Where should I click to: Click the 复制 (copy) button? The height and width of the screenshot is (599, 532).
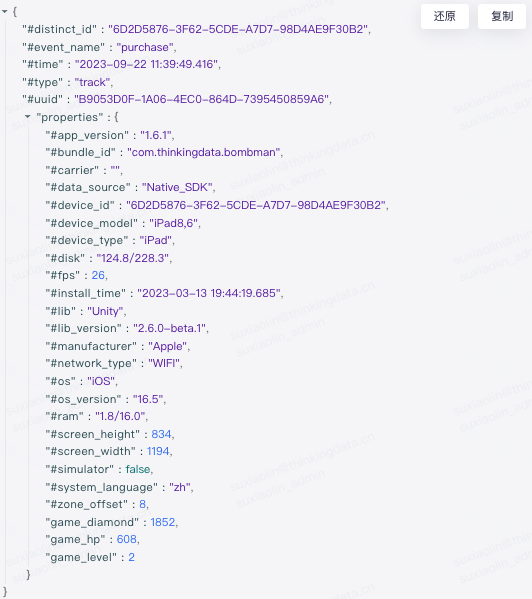point(502,16)
